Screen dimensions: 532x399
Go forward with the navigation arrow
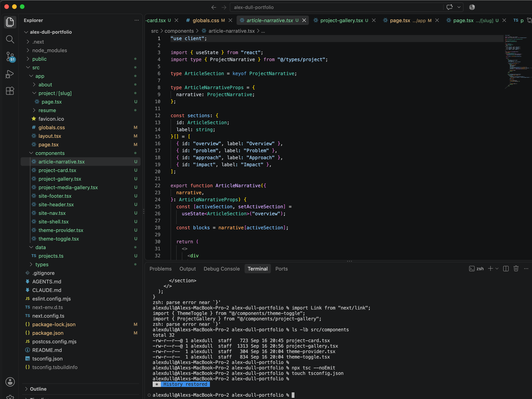pos(224,7)
